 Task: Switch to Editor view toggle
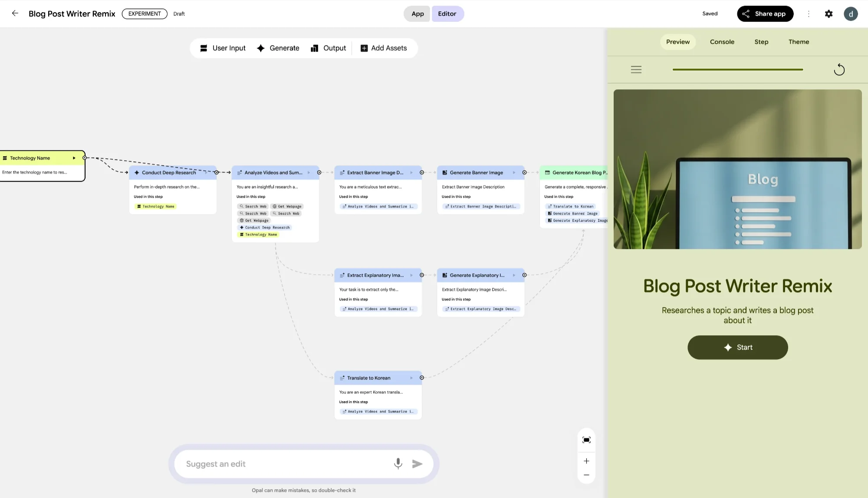click(x=447, y=14)
